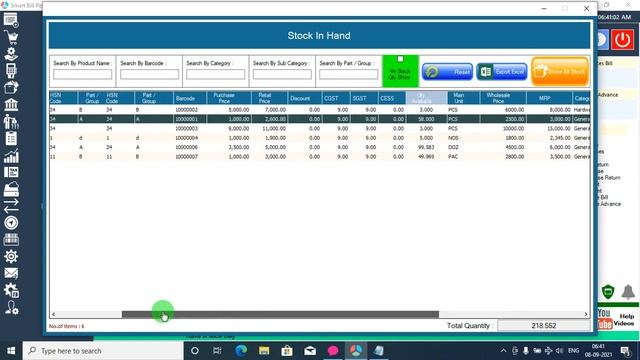This screenshot has width=640, height=360.
Task: Click the Export Excel button
Action: tap(502, 72)
